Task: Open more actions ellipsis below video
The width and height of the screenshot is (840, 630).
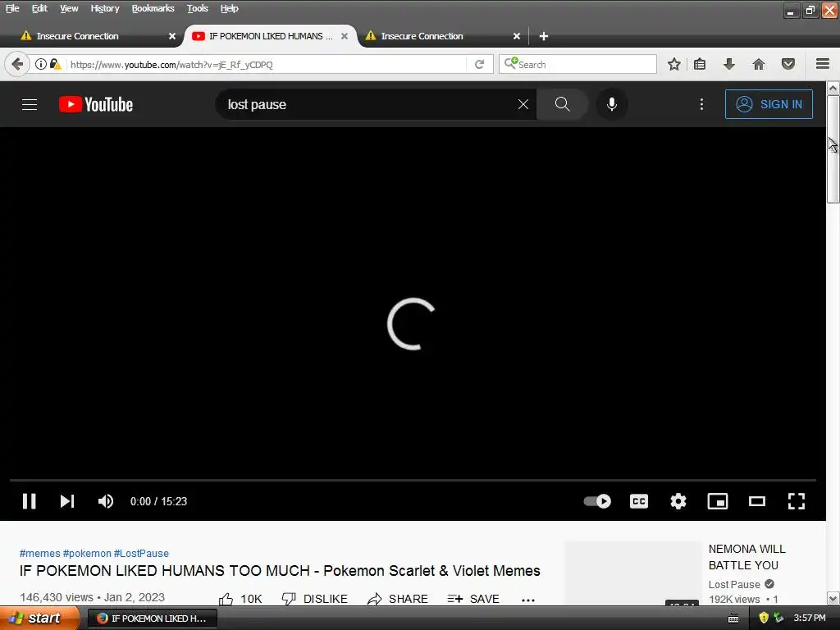Action: (x=528, y=600)
